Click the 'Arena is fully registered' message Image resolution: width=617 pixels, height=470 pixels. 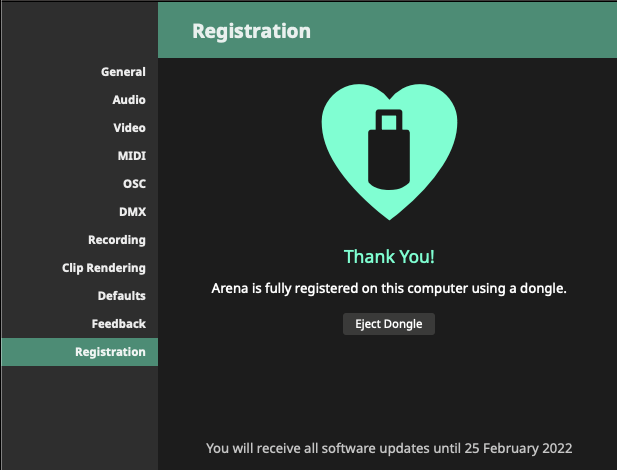(389, 289)
